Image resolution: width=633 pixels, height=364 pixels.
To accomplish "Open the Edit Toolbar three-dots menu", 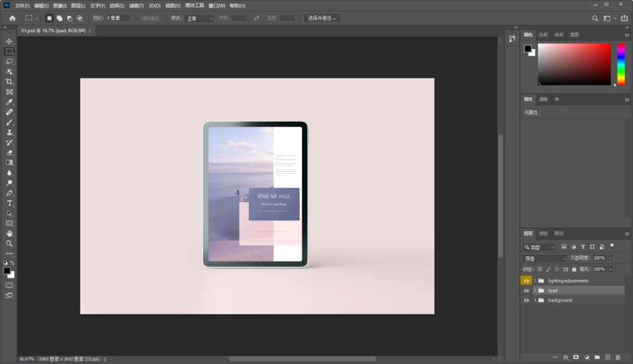I will tap(9, 253).
